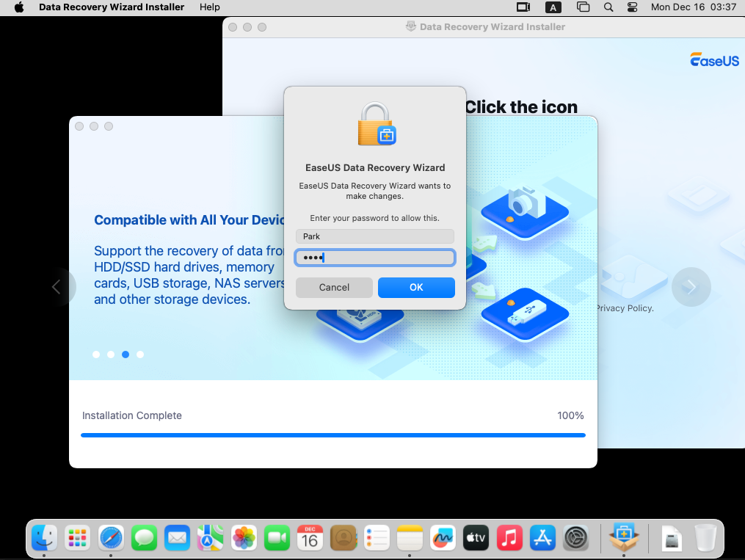This screenshot has width=745, height=560.
Task: Open Data Recovery Wizard Installer menu
Action: tap(112, 7)
